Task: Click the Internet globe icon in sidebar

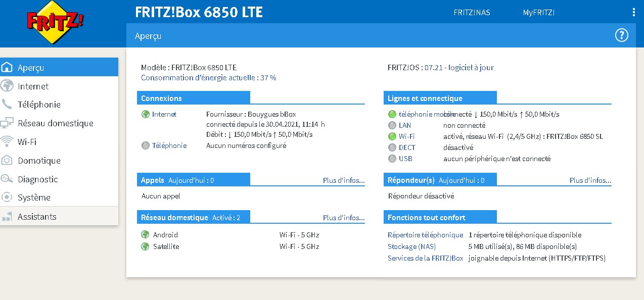Action: click(x=7, y=86)
